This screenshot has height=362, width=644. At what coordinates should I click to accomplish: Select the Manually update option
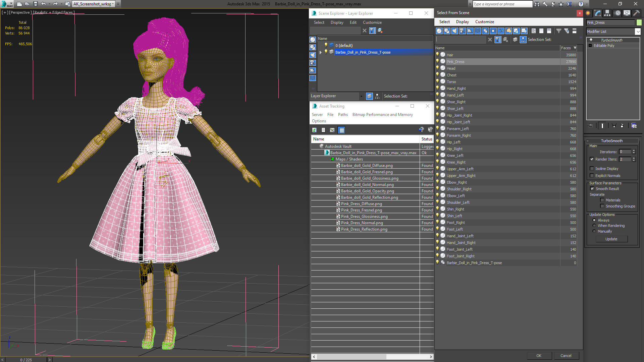pyautogui.click(x=594, y=231)
